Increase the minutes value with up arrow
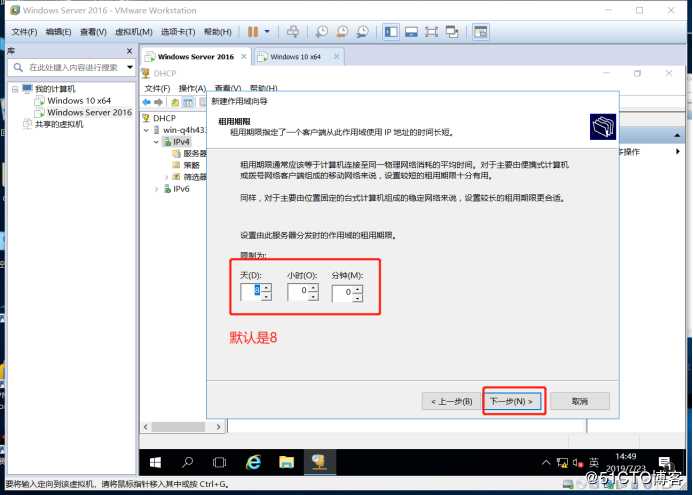Image resolution: width=693 pixels, height=495 pixels. tap(358, 289)
